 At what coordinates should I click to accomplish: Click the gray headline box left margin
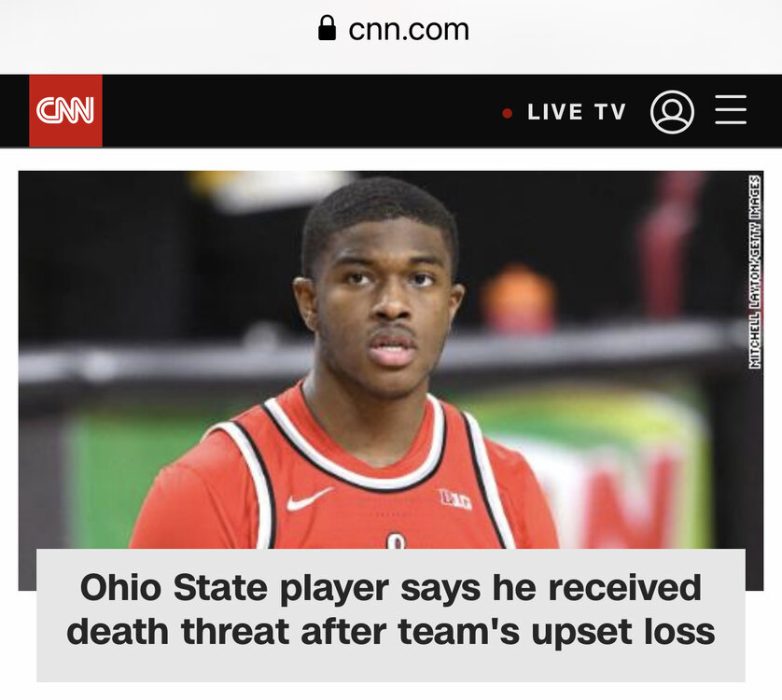[51, 615]
